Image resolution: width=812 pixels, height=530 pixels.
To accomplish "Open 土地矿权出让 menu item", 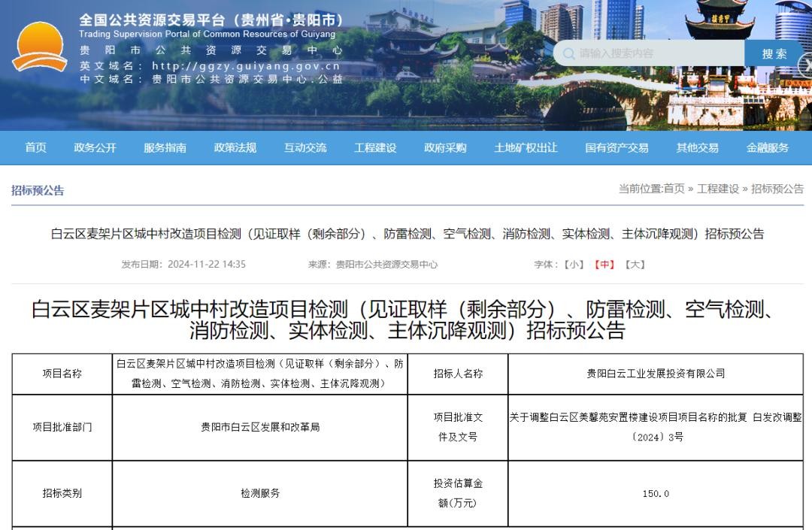I will pyautogui.click(x=526, y=148).
